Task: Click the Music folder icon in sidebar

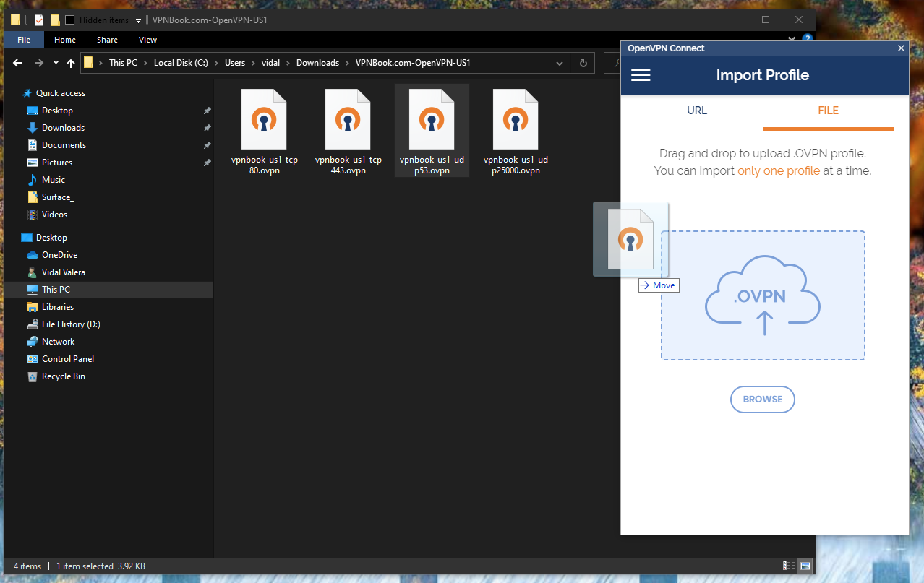Action: [x=32, y=180]
